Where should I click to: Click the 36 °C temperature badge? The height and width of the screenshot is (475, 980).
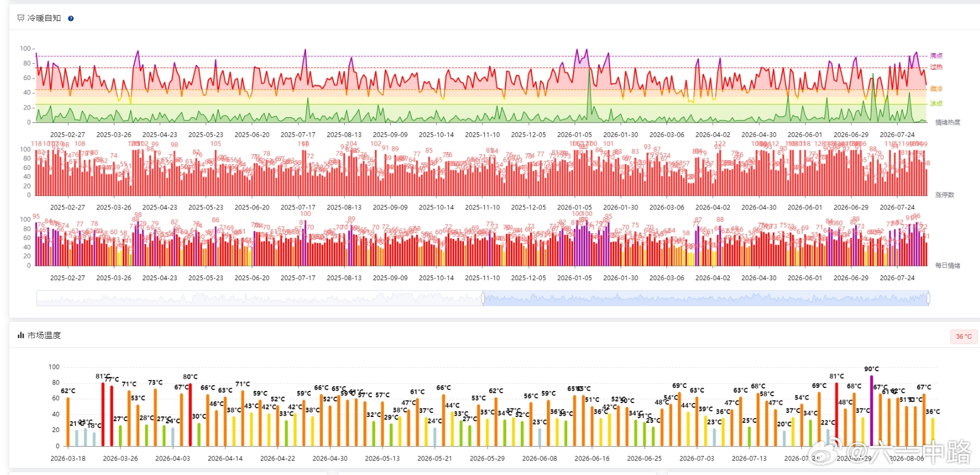point(964,336)
